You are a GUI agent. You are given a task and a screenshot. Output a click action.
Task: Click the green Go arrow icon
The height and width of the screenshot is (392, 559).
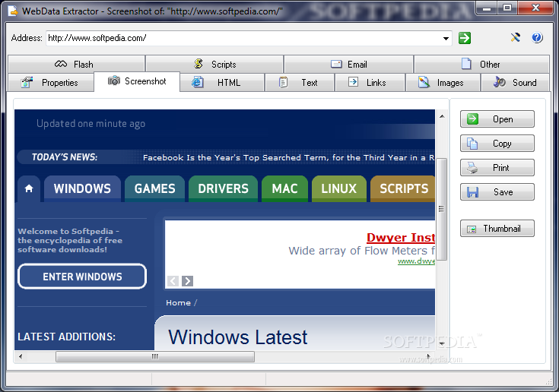[x=465, y=38]
